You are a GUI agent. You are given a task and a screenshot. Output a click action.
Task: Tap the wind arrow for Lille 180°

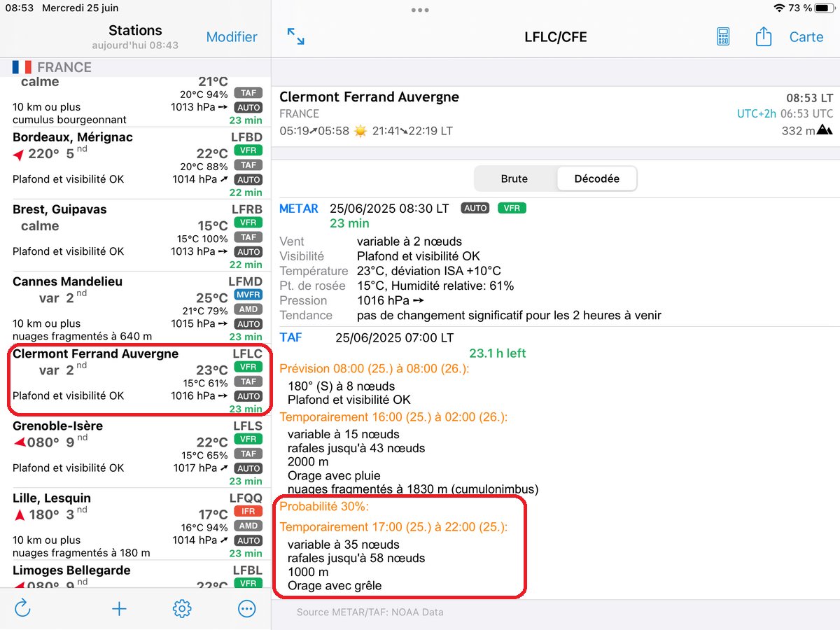20,515
